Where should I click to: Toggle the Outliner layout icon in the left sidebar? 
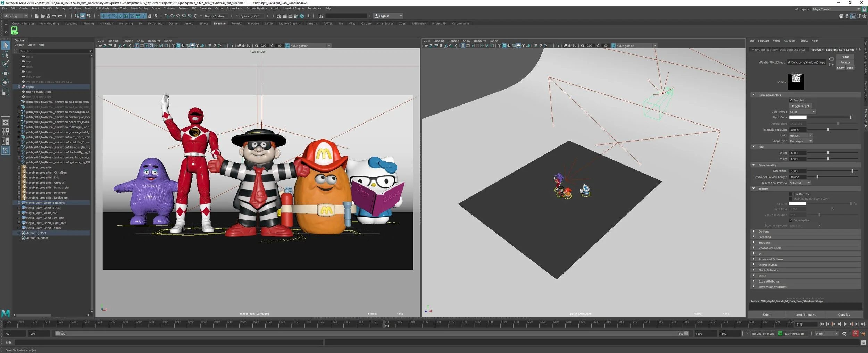[x=6, y=151]
